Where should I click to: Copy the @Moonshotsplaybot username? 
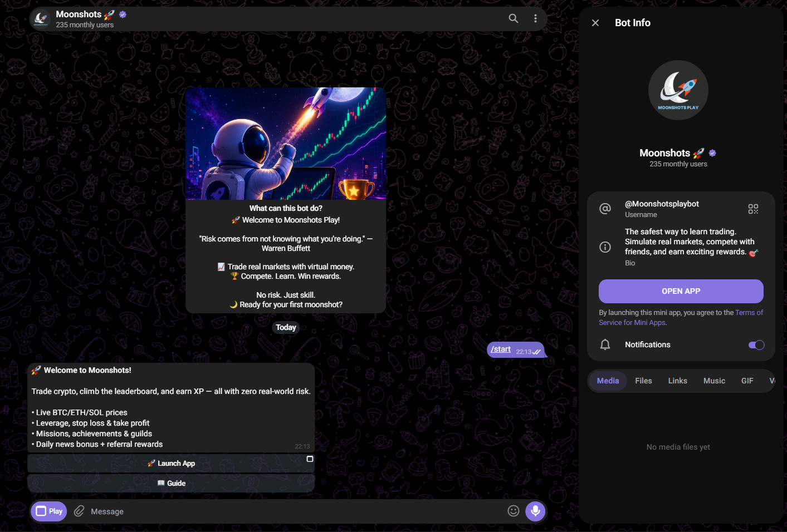point(662,204)
